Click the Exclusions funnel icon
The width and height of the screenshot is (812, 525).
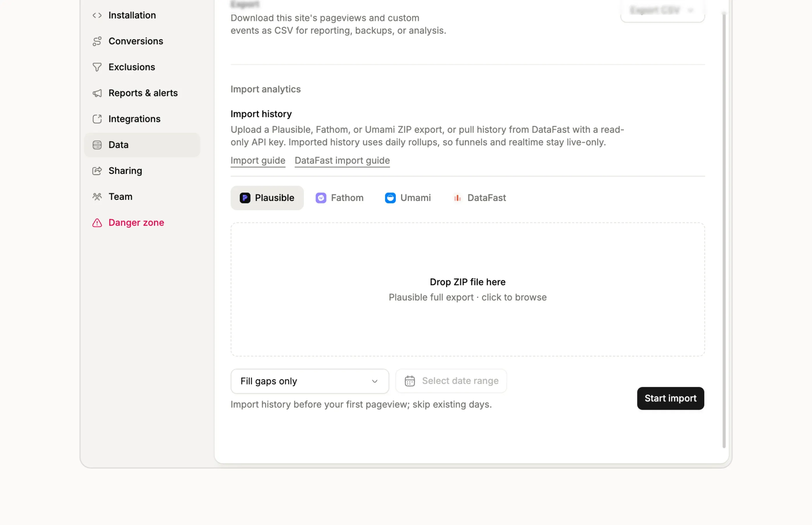(x=97, y=67)
